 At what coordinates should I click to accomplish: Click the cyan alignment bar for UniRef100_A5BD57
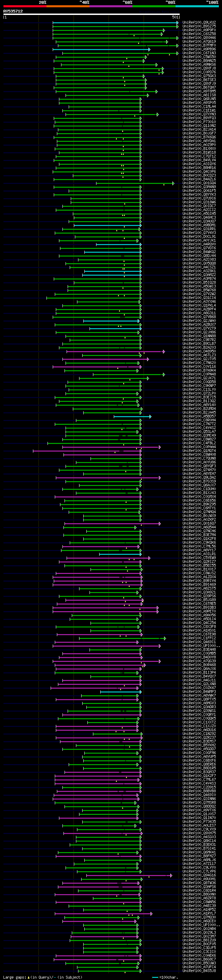pos(133,416)
